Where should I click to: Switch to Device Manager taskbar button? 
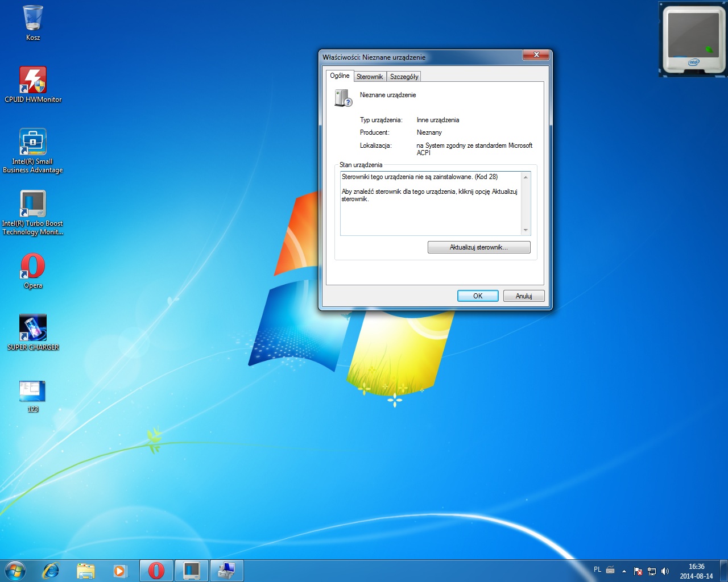coord(227,571)
